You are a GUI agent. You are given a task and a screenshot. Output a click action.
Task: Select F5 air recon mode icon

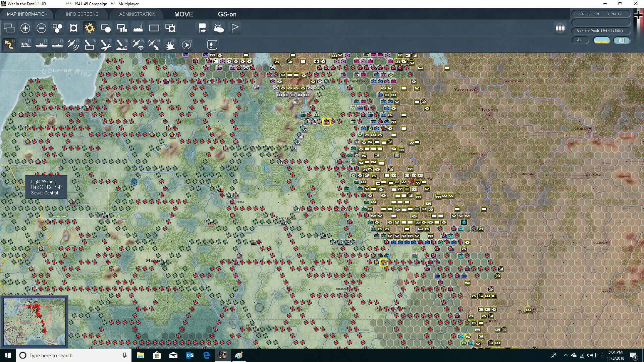coord(73,45)
